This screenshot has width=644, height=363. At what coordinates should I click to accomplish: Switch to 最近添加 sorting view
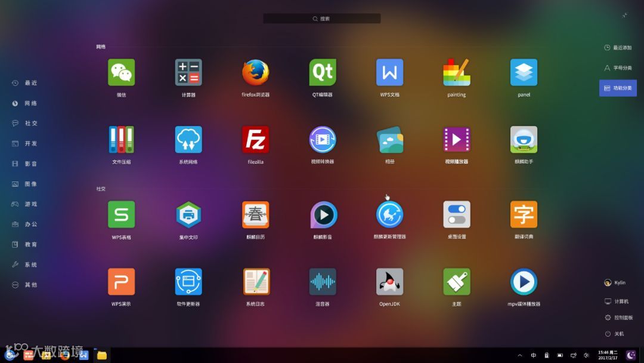click(x=618, y=48)
